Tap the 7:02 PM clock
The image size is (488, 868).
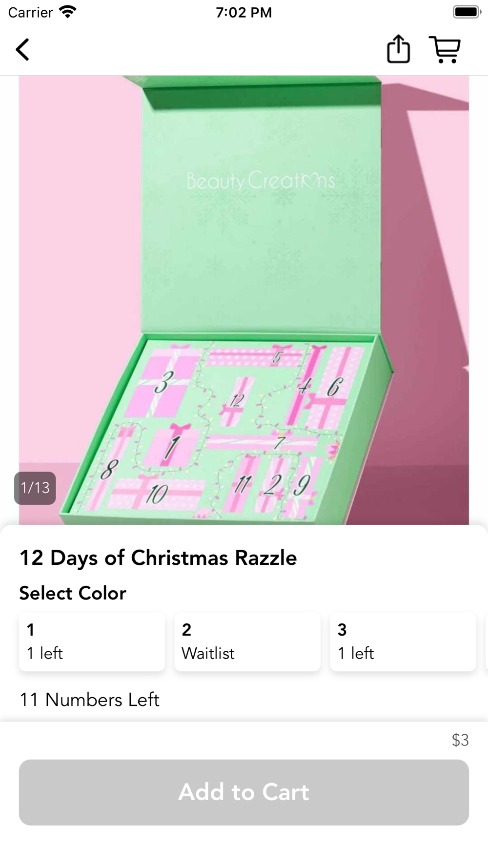[x=244, y=12]
